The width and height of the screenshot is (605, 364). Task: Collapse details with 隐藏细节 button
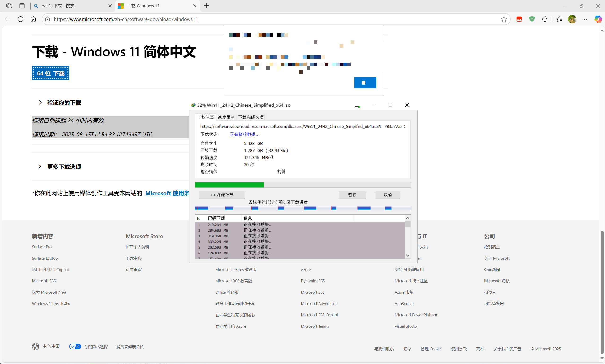[222, 195]
